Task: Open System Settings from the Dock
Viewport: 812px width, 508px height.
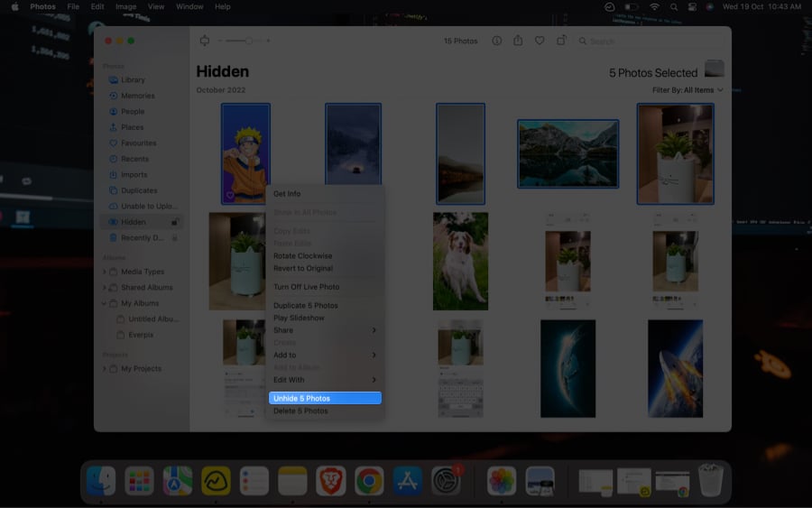Action: [x=446, y=481]
